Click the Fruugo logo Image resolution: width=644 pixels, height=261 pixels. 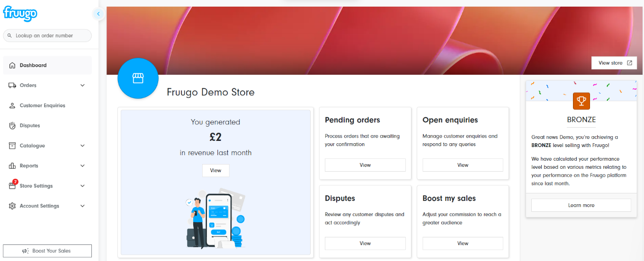coord(20,13)
